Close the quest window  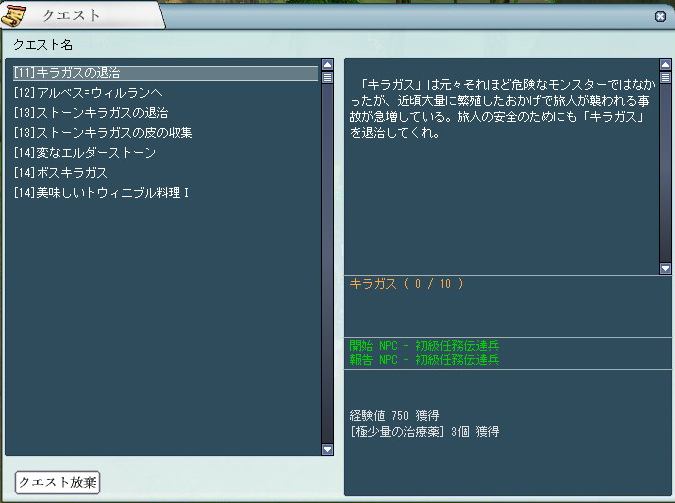coord(660,17)
